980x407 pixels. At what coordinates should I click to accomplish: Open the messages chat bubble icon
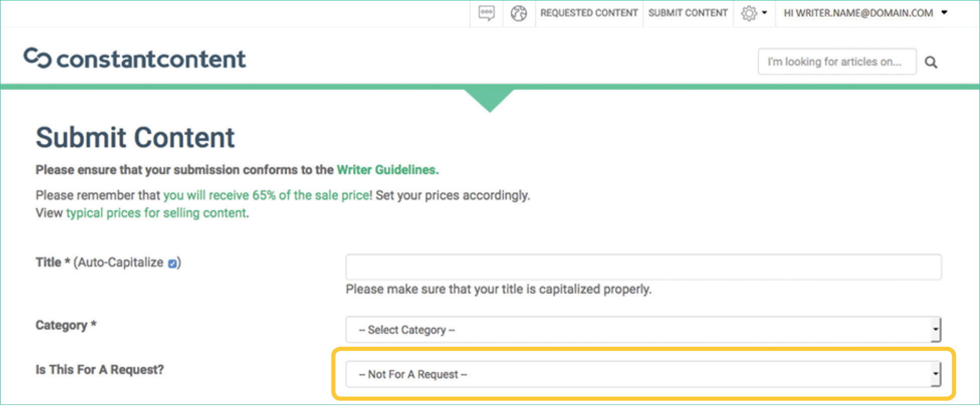pos(486,13)
